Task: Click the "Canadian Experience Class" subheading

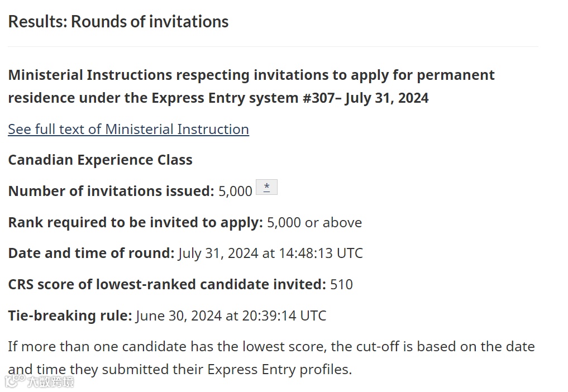Action: click(100, 160)
